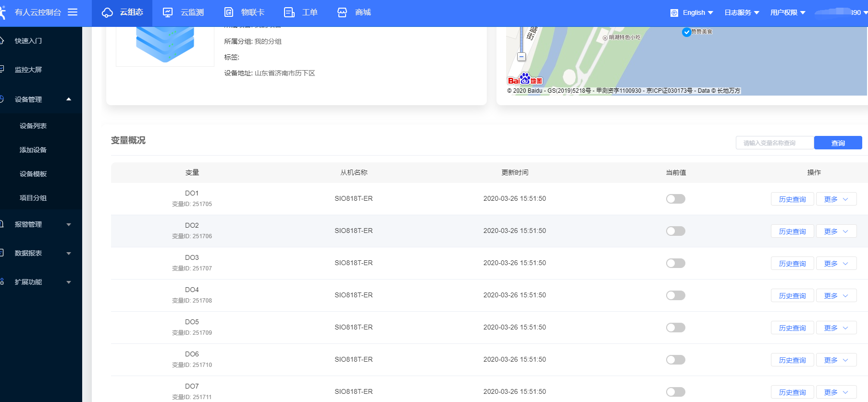Image resolution: width=868 pixels, height=402 pixels.
Task: Toggle the DO1 current value switch
Action: [675, 199]
